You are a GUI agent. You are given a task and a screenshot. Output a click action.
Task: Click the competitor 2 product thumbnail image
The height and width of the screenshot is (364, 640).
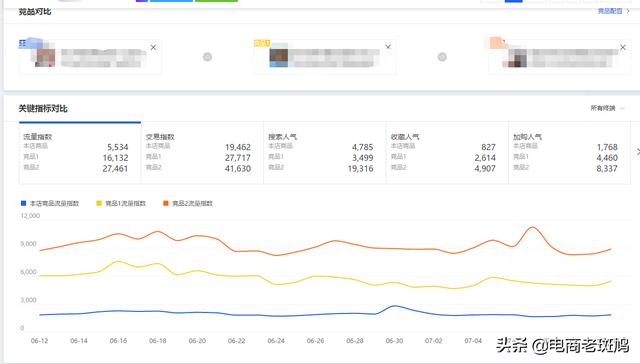[517, 58]
